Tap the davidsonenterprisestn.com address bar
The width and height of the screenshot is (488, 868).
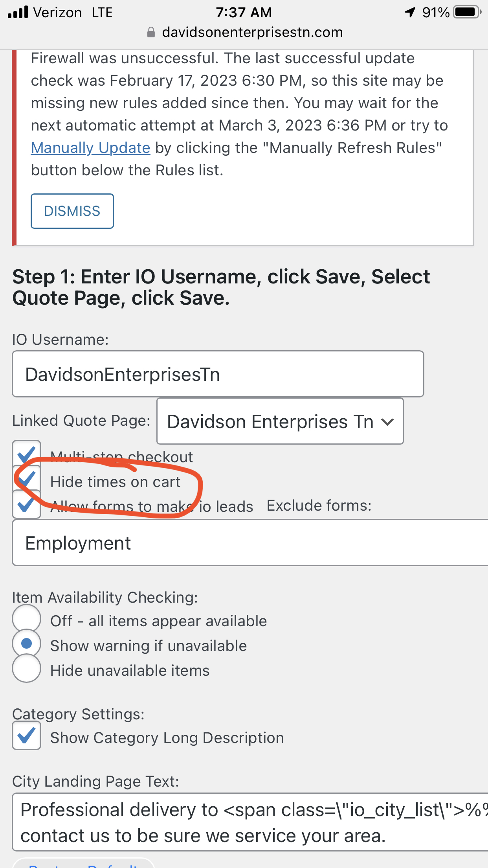click(252, 32)
